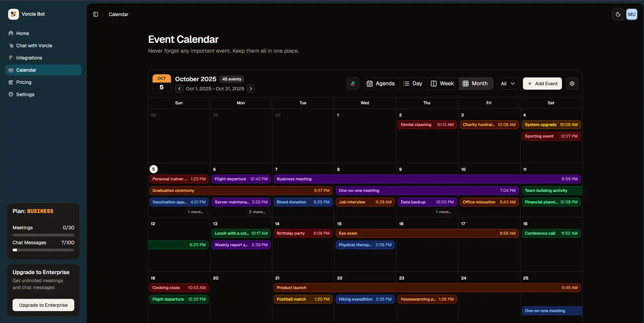644x323 pixels.
Task: Switch the view to Week
Action: 443,83
